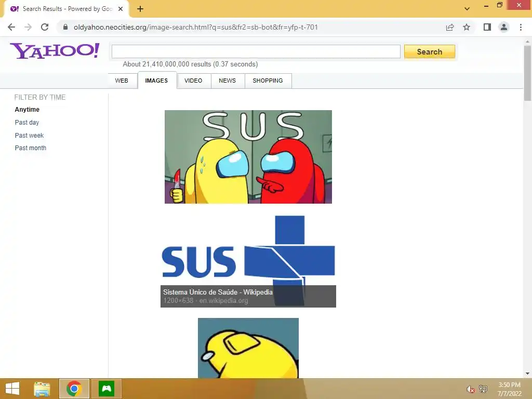The width and height of the screenshot is (532, 399).
Task: Filter results by Past month
Action: coord(31,148)
